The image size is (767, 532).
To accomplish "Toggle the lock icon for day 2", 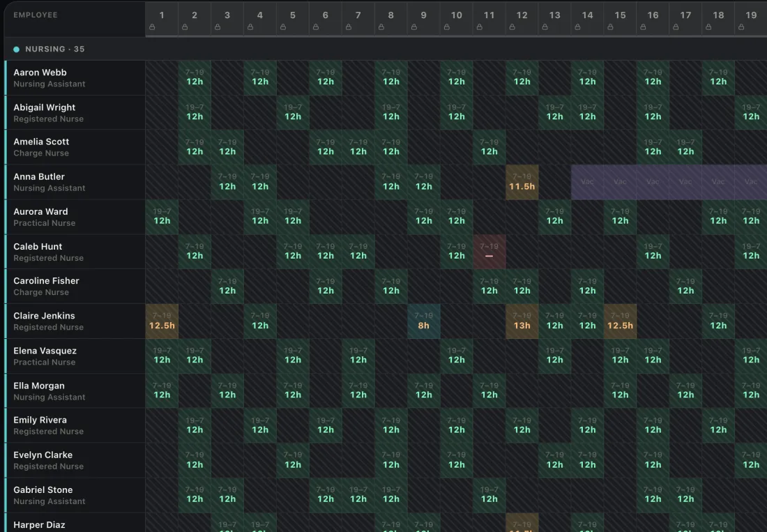I will 185,27.
